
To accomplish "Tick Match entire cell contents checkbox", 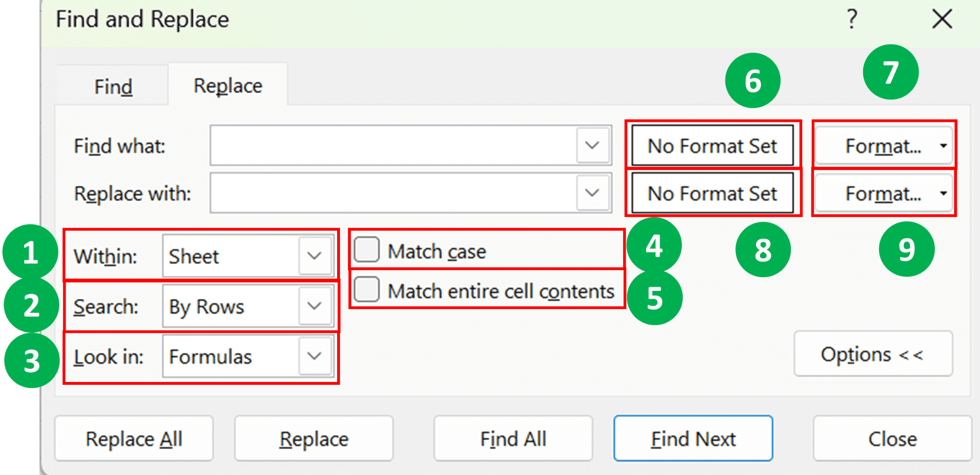I will pyautogui.click(x=367, y=289).
